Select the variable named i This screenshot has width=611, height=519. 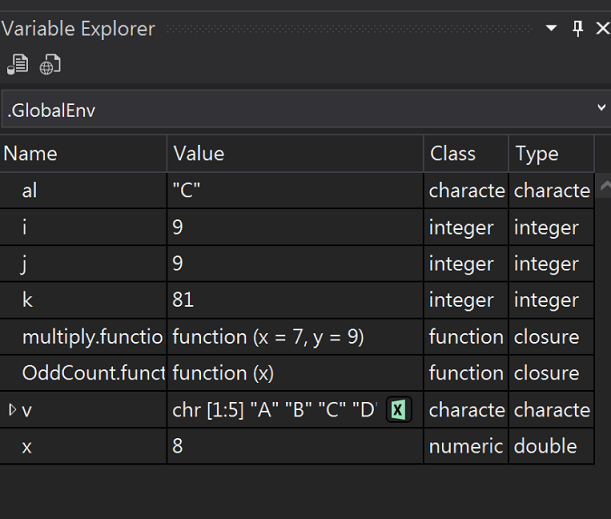point(26,228)
